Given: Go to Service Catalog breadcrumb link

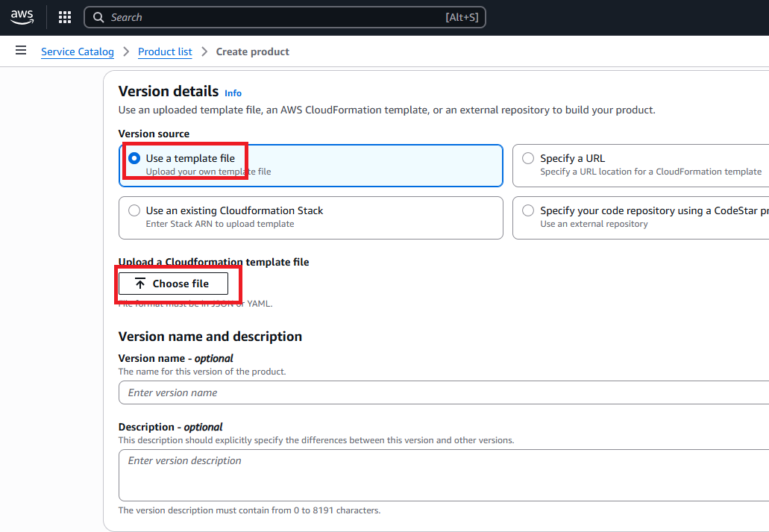Looking at the screenshot, I should click(x=78, y=51).
